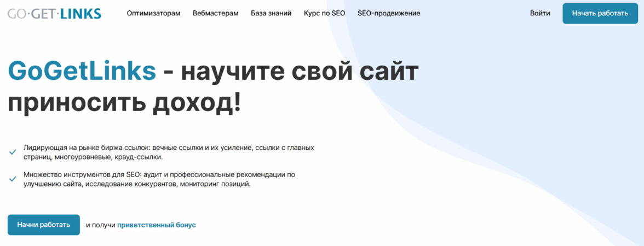The image size is (644, 246).
Task: Open the Оптимизаторам menu item
Action: point(153,13)
